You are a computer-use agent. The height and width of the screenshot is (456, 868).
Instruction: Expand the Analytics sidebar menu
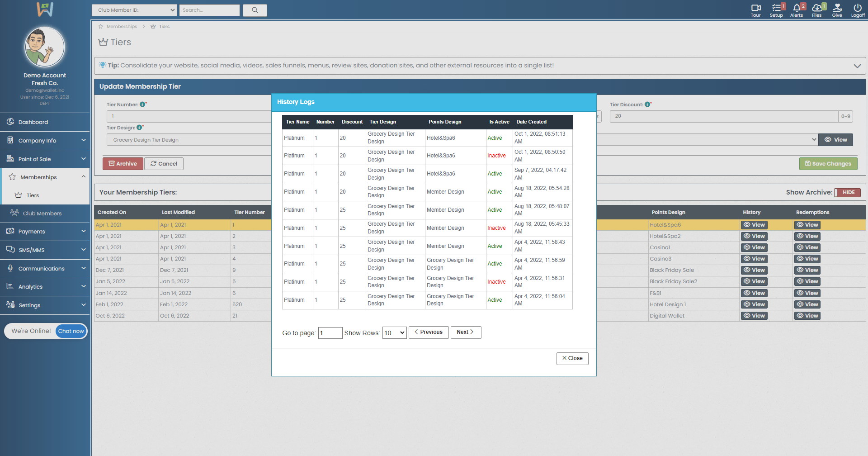point(45,287)
